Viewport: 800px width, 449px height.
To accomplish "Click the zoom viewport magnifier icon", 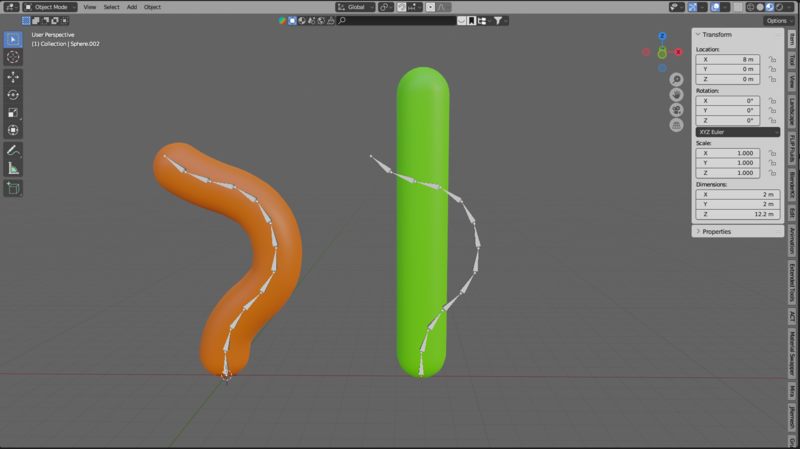I will (677, 79).
